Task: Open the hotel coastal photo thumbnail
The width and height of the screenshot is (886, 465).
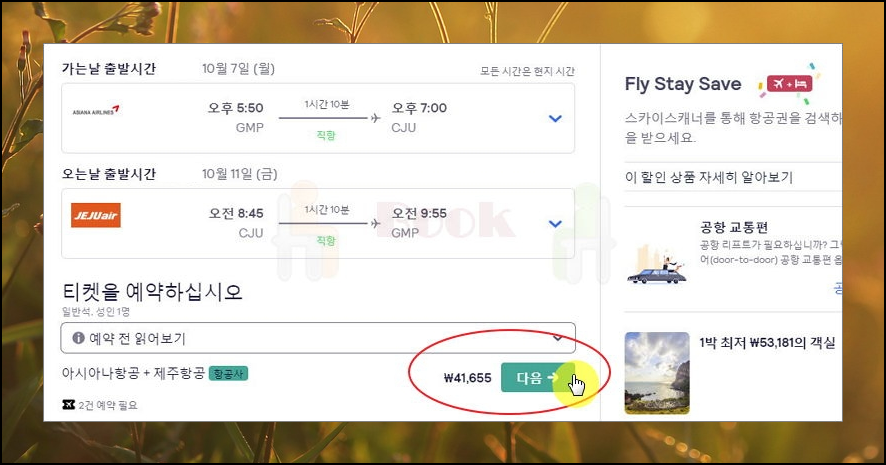Action: tap(657, 373)
